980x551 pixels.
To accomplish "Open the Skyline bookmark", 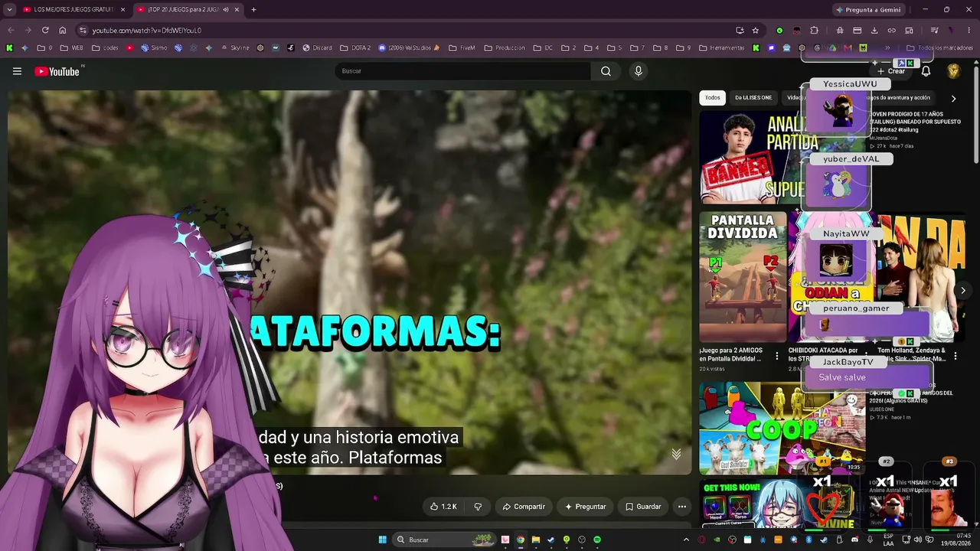I will pos(234,47).
